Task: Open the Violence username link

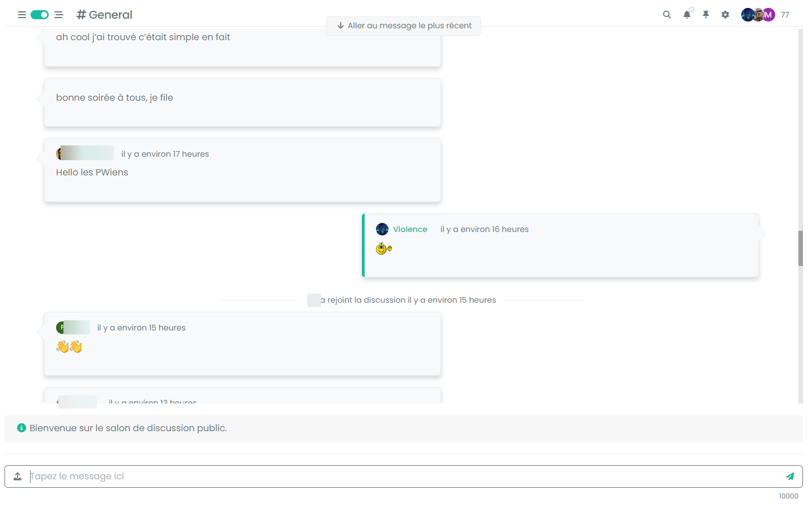Action: 410,229
